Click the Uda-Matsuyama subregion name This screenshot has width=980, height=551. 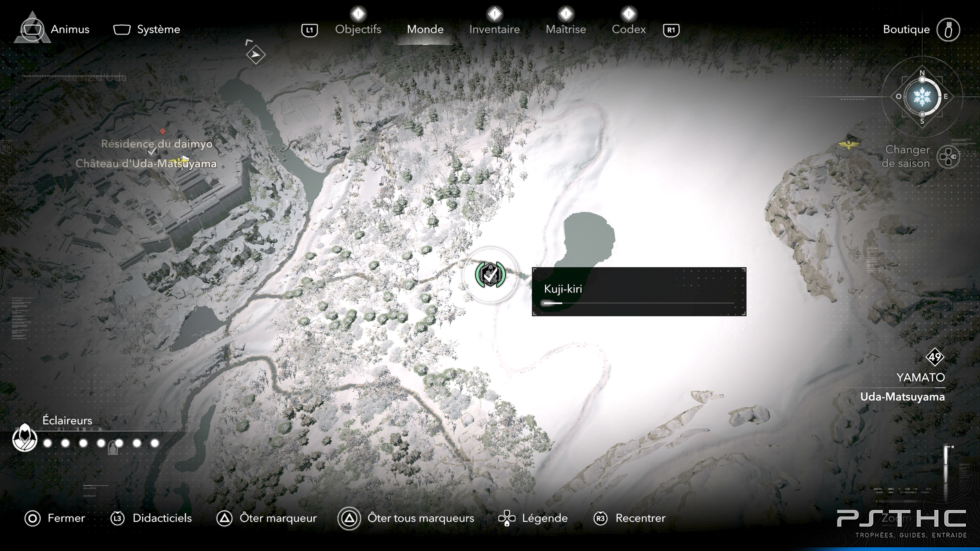click(902, 397)
